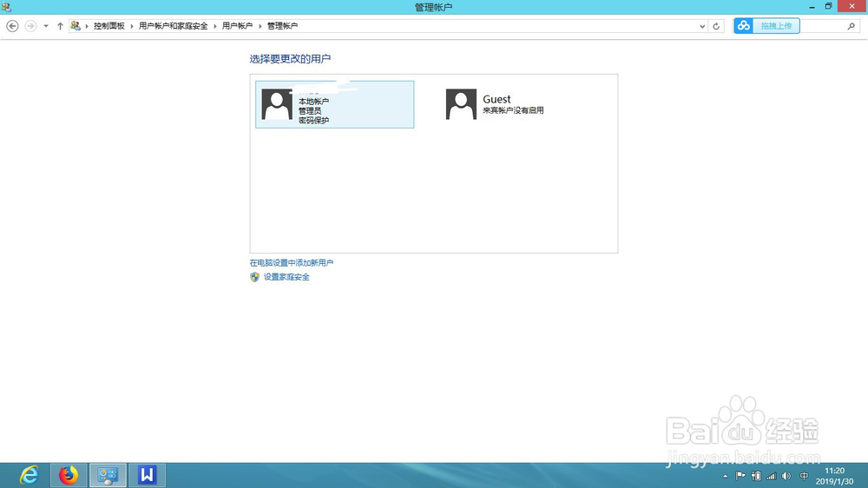This screenshot has width=868, height=488.
Task: Click the search magnifier icon
Action: click(x=851, y=26)
